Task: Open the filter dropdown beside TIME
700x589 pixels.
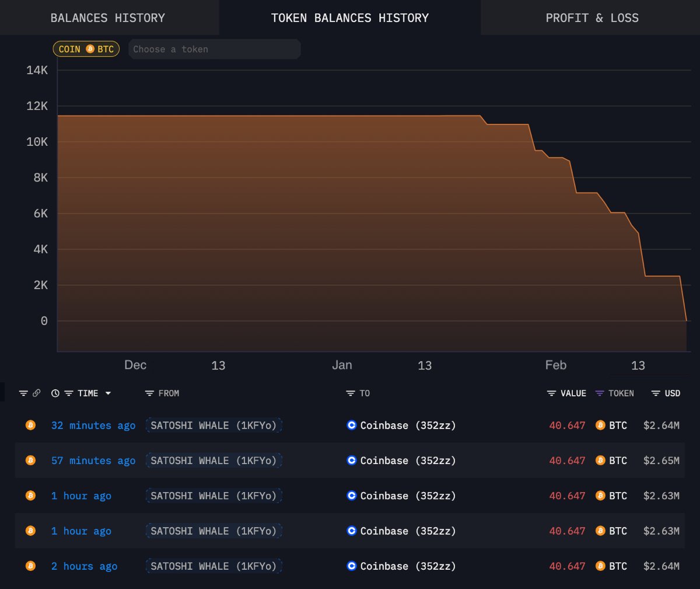Action: (x=68, y=393)
